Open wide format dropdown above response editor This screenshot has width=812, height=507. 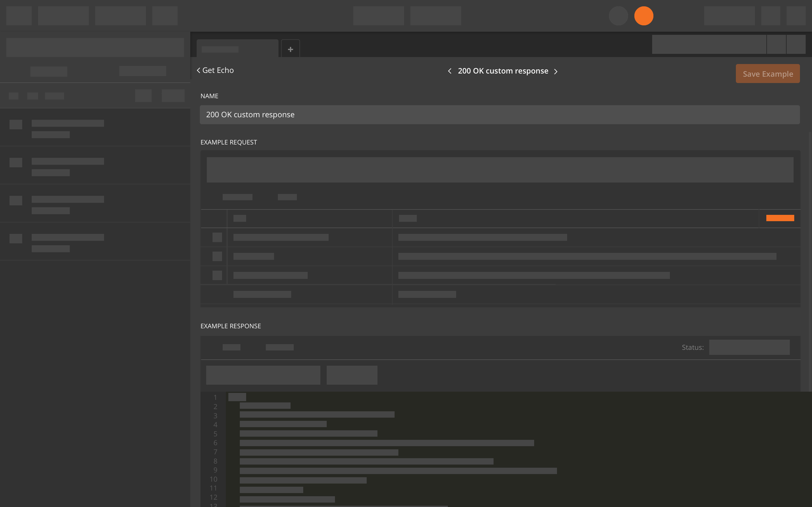(263, 375)
